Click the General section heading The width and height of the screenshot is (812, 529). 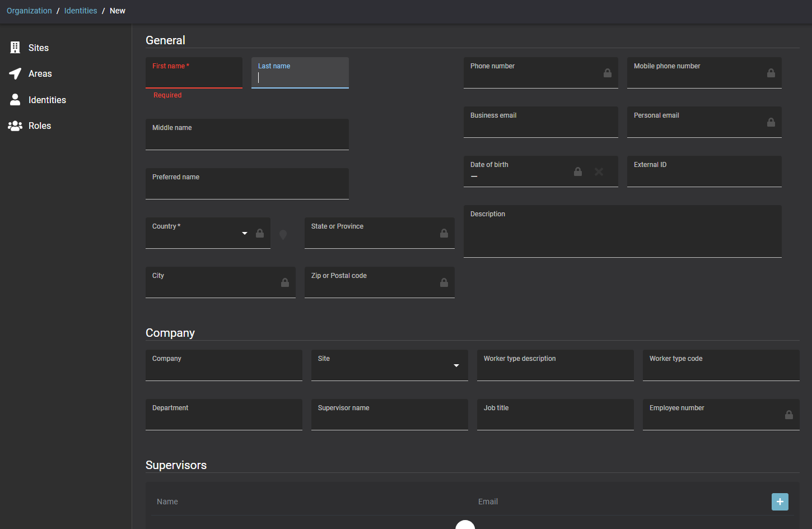165,40
